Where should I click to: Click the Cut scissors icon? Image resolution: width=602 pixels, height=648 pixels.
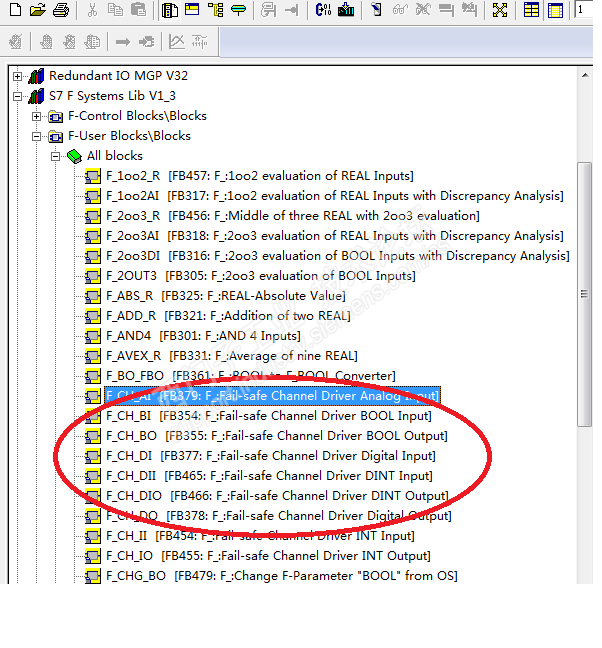[92, 9]
